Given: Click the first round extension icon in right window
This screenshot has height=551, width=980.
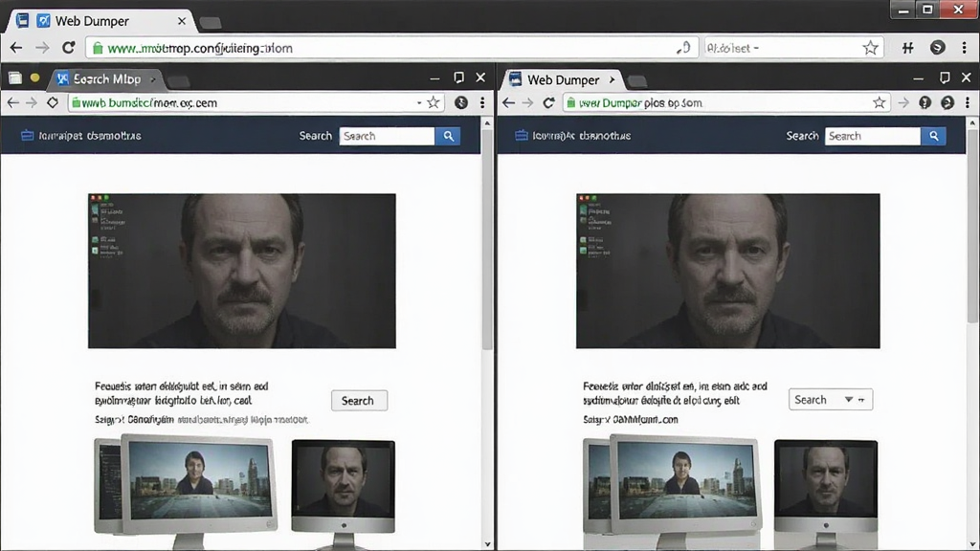Looking at the screenshot, I should point(925,102).
